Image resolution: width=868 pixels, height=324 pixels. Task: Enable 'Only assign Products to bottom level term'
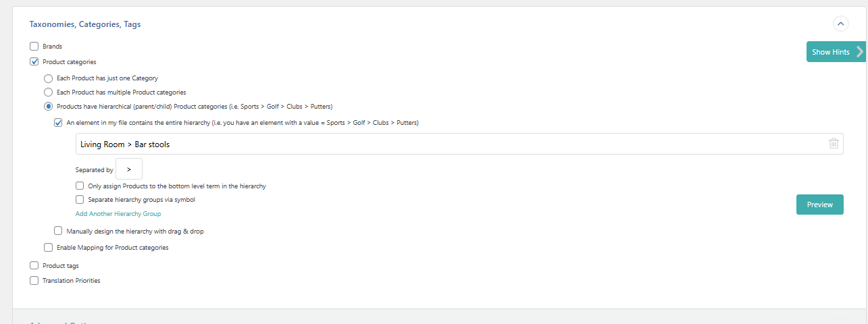[80, 186]
